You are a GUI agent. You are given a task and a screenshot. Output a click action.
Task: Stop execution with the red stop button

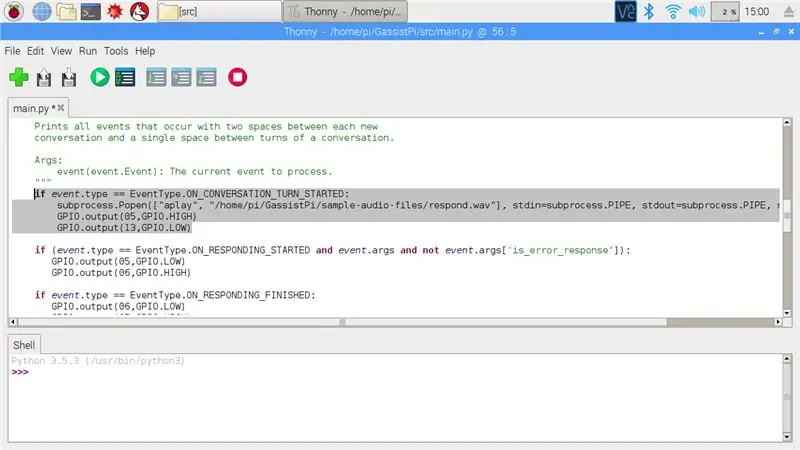coord(237,78)
